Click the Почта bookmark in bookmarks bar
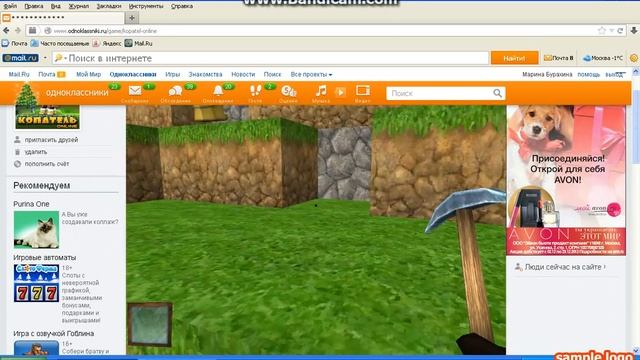640x360 pixels. pyautogui.click(x=15, y=43)
